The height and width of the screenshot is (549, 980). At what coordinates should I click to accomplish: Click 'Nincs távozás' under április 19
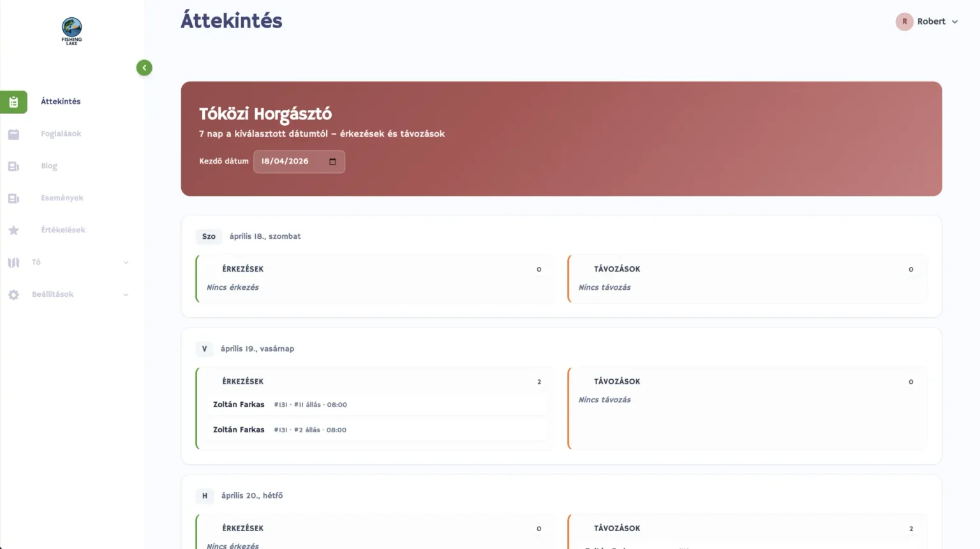click(604, 400)
